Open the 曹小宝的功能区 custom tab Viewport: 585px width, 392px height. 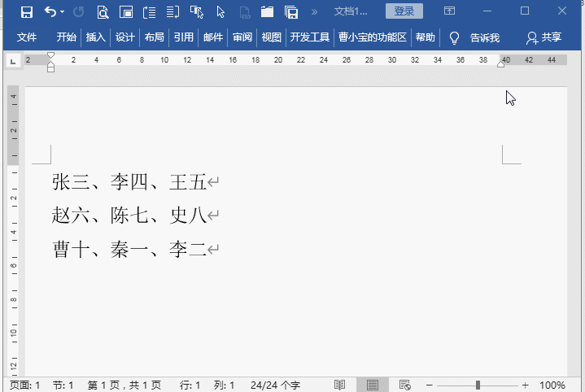tap(373, 37)
